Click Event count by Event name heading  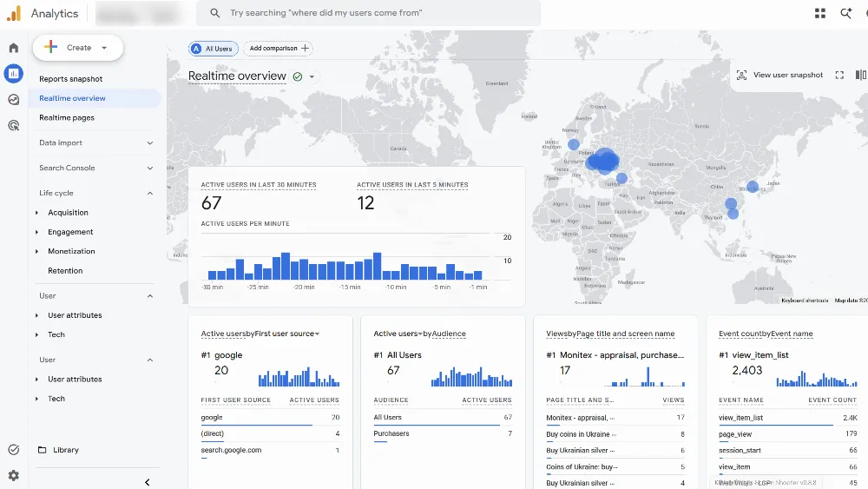click(766, 334)
